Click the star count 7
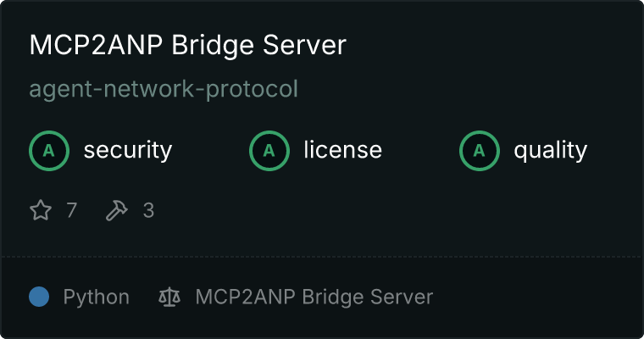This screenshot has height=339, width=644. [71, 210]
